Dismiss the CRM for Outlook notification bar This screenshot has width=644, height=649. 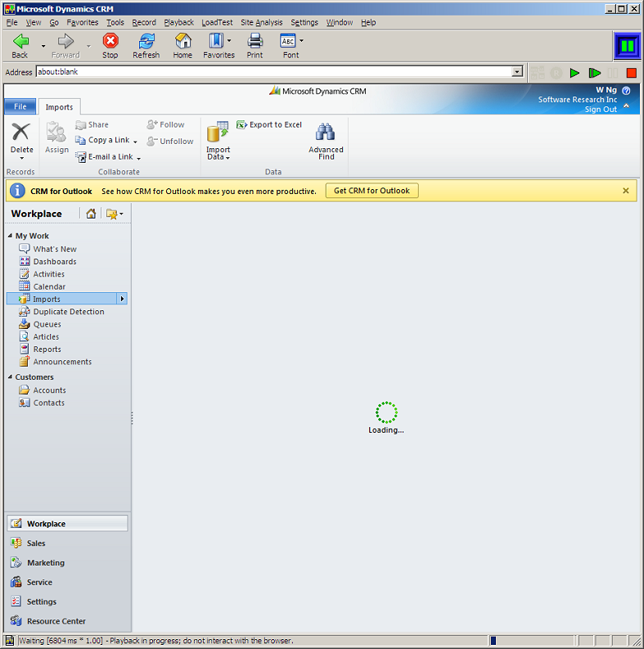(x=625, y=191)
